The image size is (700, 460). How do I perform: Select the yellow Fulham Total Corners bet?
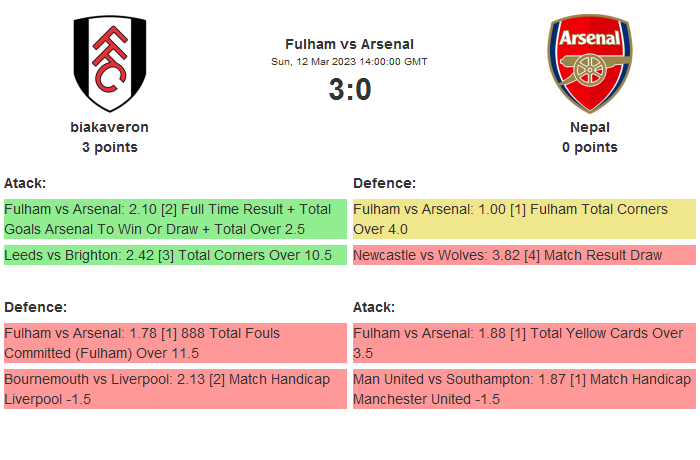[x=524, y=219]
